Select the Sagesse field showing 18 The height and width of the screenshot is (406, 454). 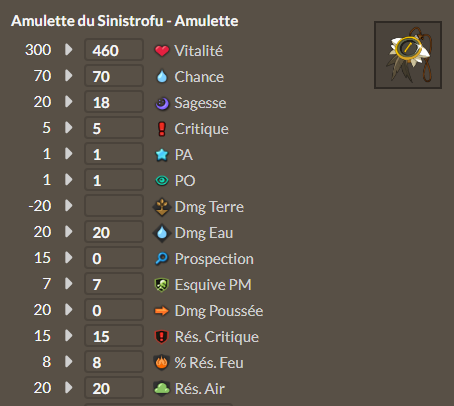pyautogui.click(x=114, y=102)
